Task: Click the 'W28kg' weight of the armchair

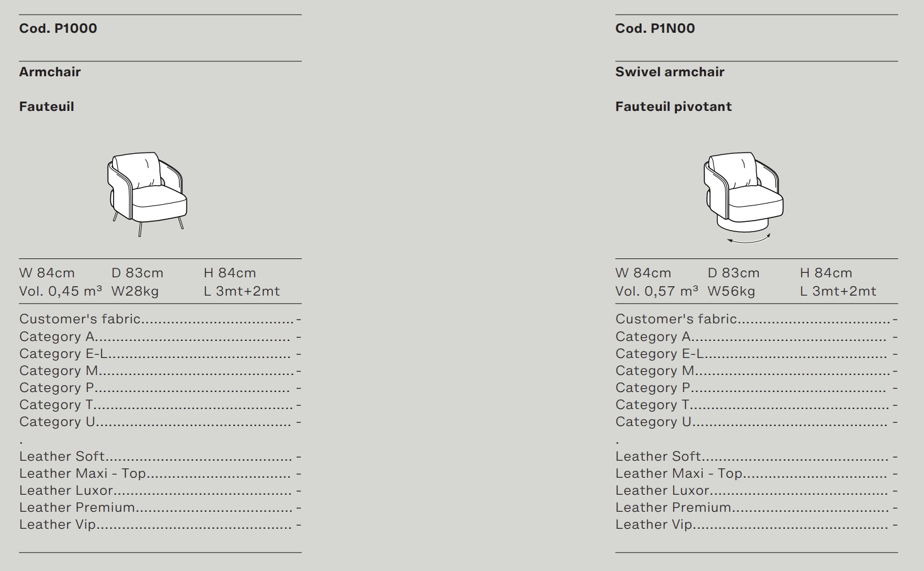Action: [135, 291]
